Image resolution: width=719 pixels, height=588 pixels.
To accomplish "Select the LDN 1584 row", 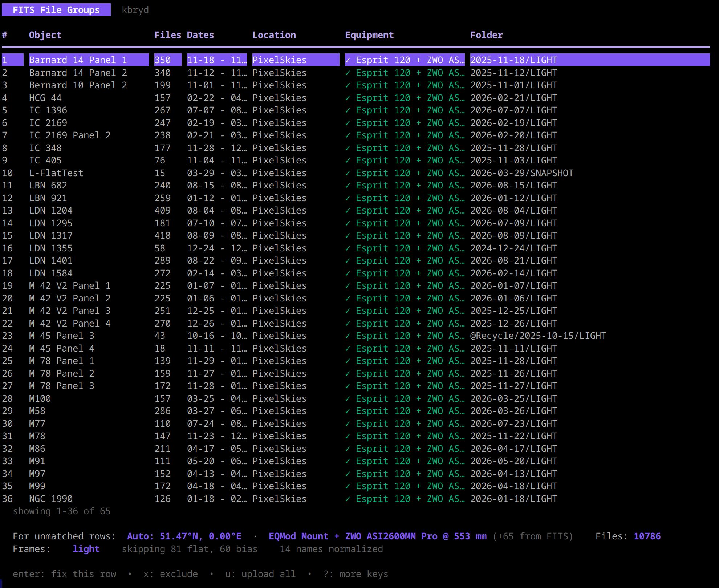I will (356, 273).
